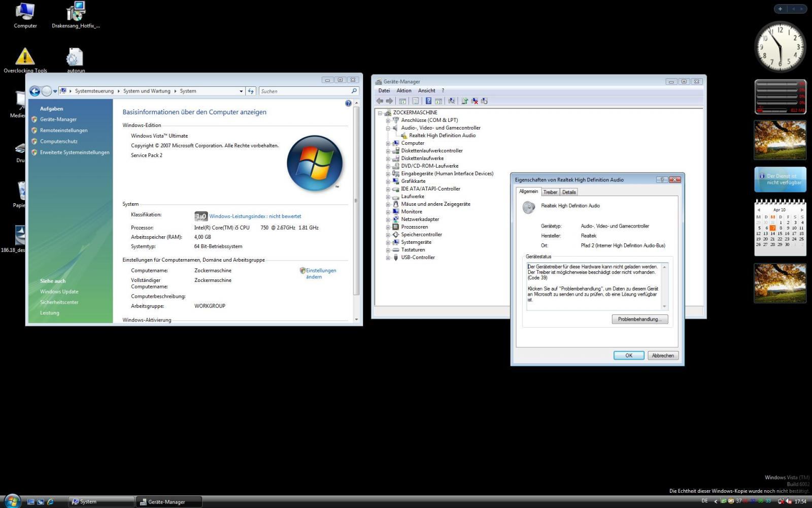Open the Ansicht menu
The width and height of the screenshot is (812, 508).
(427, 90)
